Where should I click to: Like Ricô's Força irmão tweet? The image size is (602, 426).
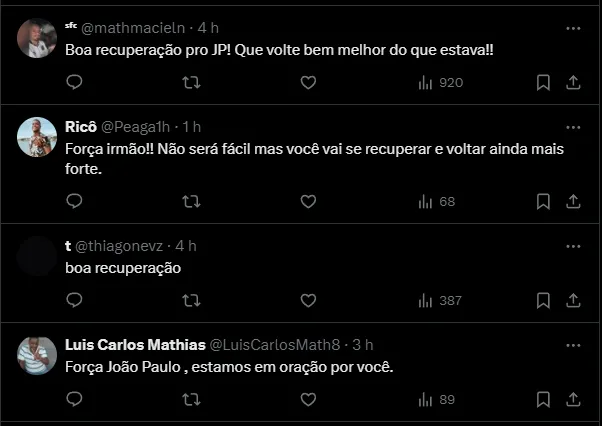coord(308,201)
